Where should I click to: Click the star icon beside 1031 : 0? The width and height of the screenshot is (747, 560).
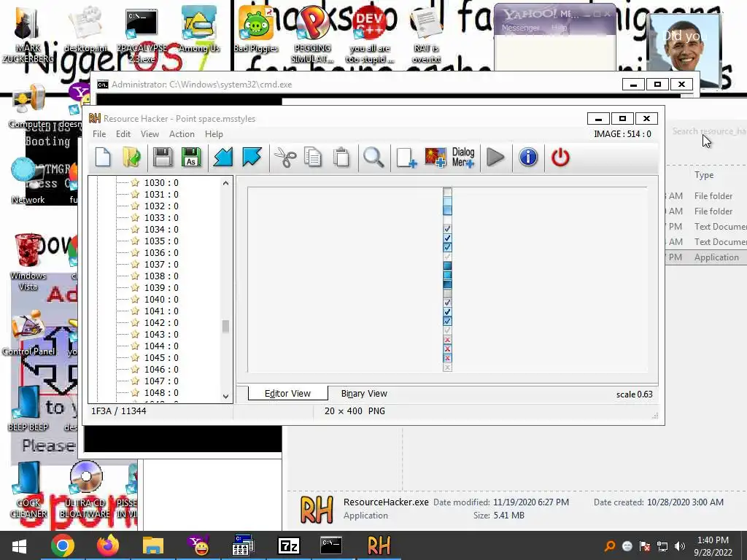coord(135,194)
